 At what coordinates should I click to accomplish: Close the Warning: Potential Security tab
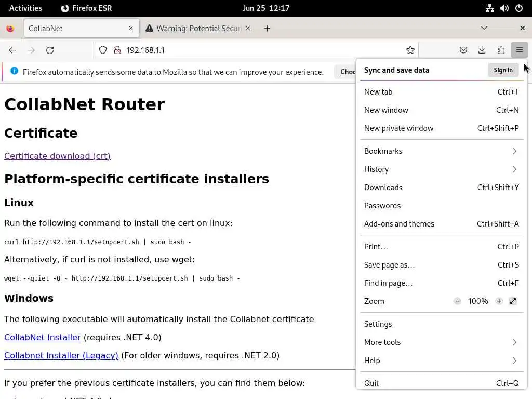coord(248,29)
